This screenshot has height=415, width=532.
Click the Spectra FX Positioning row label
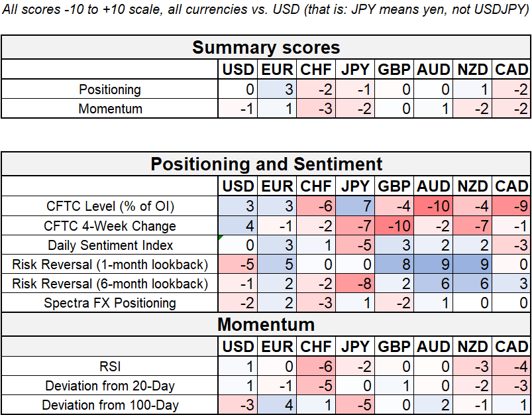pos(111,303)
